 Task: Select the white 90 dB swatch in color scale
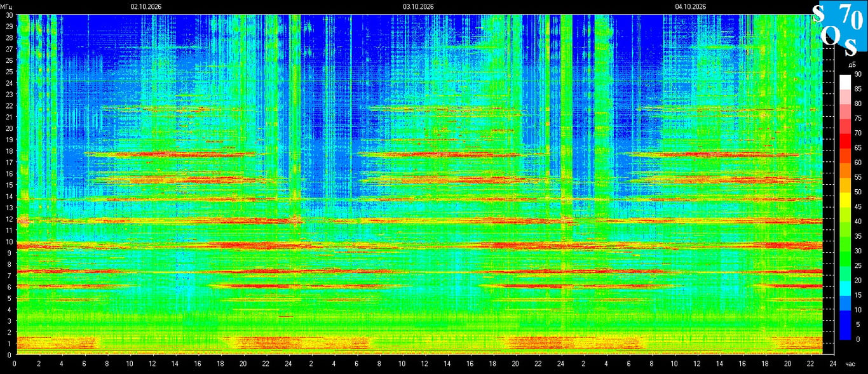(x=845, y=81)
